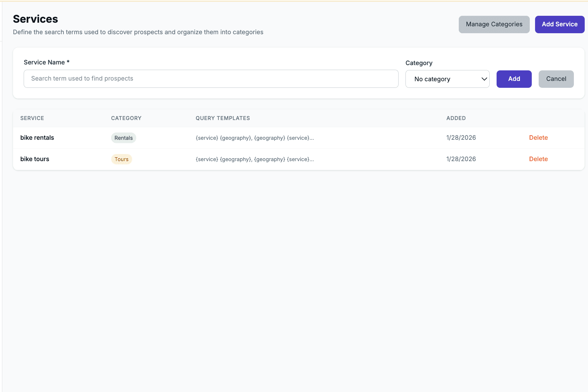Expand the No category selector

coord(447,79)
